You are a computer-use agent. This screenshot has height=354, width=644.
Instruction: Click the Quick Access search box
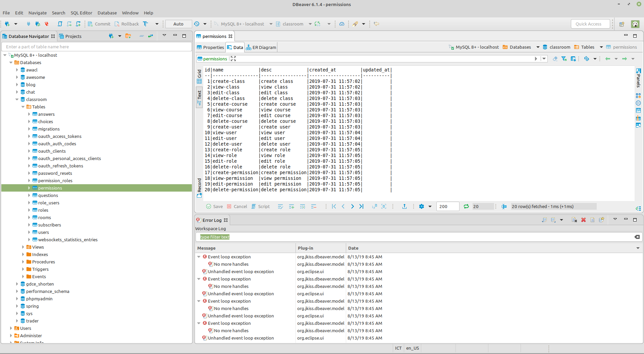pos(590,24)
